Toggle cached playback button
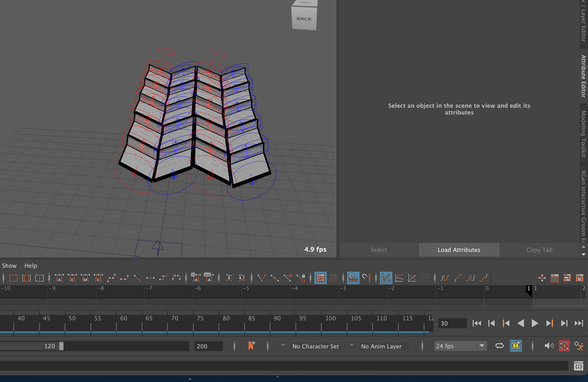 516,346
